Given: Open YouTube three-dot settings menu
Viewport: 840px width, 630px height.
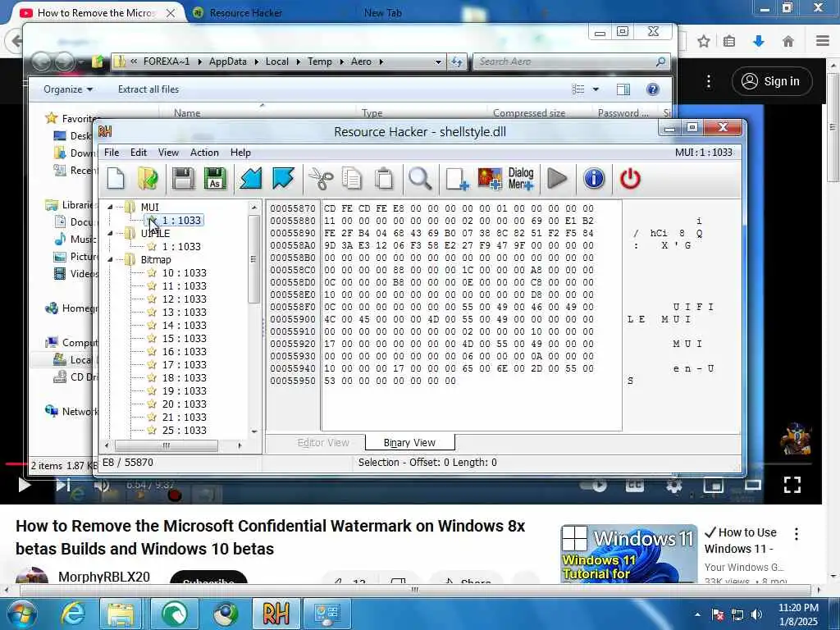Looking at the screenshot, I should click(x=708, y=81).
